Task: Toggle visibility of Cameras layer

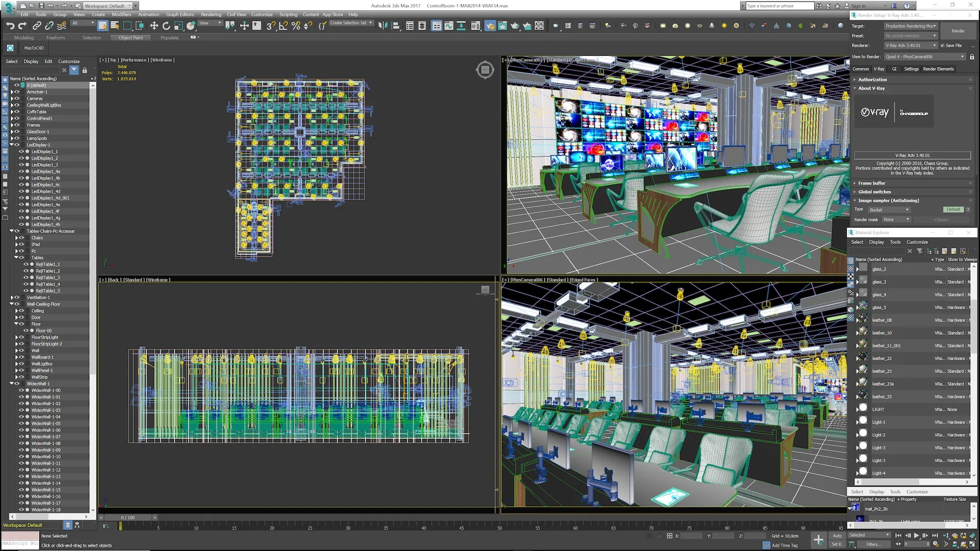Action: pyautogui.click(x=17, y=98)
